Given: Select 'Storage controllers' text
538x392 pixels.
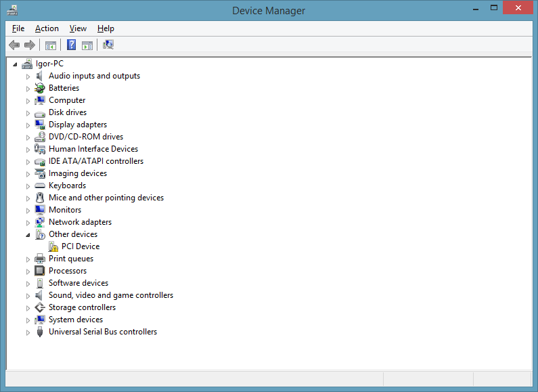Looking at the screenshot, I should click(x=83, y=307).
